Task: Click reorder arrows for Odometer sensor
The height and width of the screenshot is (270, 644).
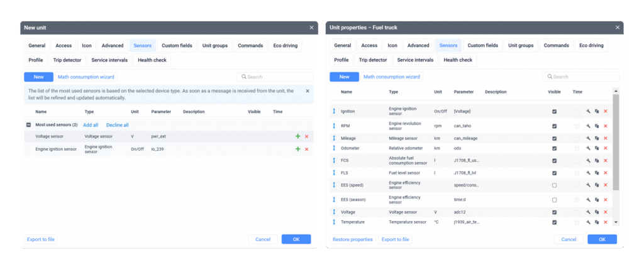Action: tap(335, 148)
